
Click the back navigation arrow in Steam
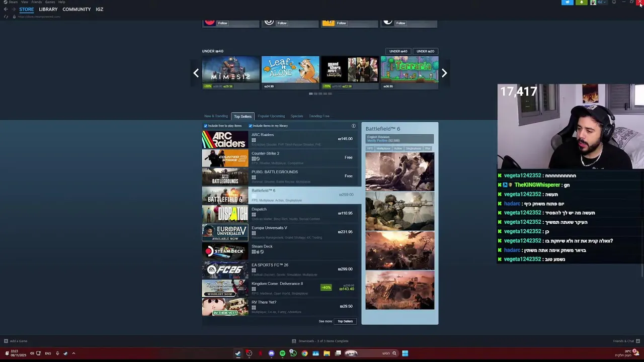[6, 9]
